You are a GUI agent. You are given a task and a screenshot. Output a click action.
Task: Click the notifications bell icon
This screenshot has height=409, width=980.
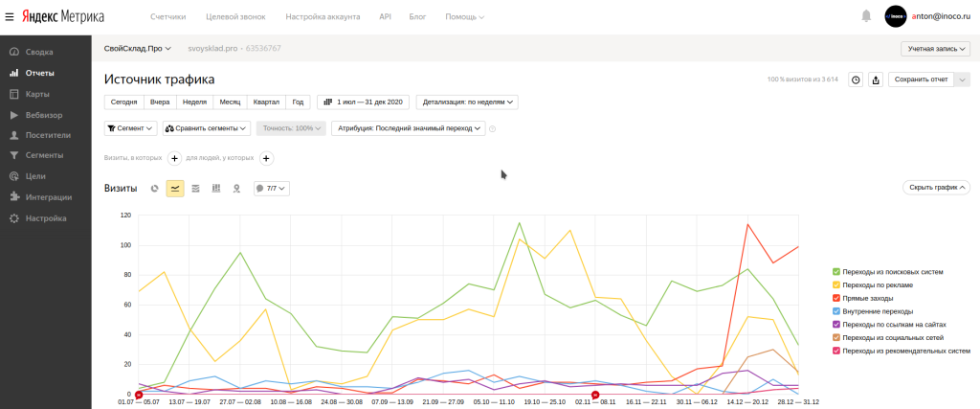point(866,16)
